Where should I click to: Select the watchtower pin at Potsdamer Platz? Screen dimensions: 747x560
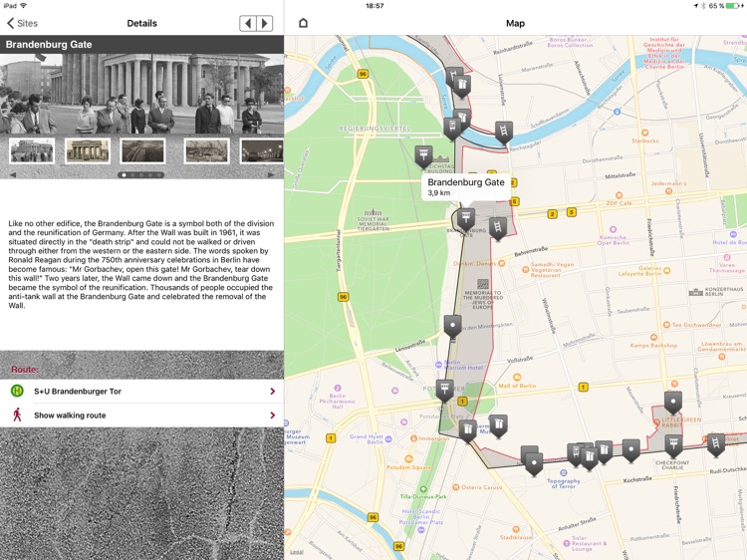coord(444,390)
